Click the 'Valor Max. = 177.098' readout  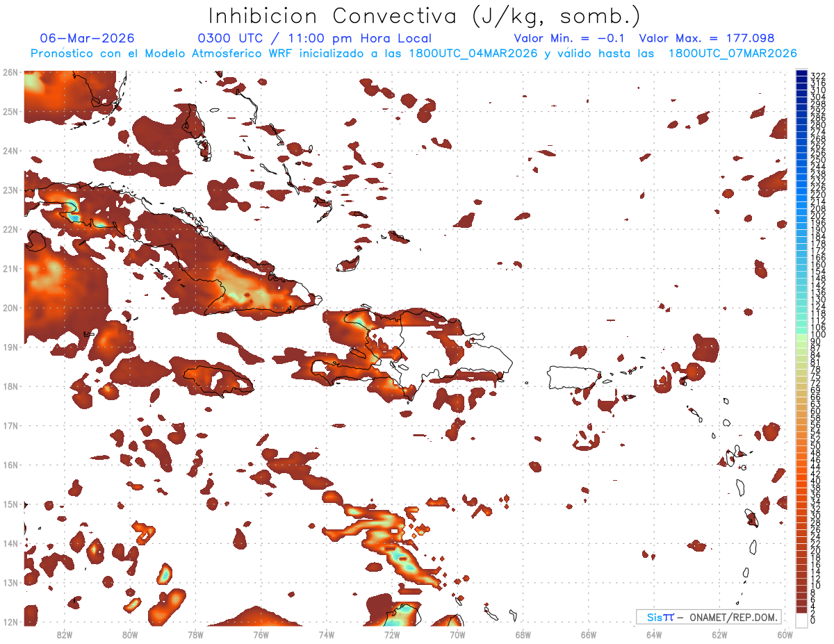[707, 38]
